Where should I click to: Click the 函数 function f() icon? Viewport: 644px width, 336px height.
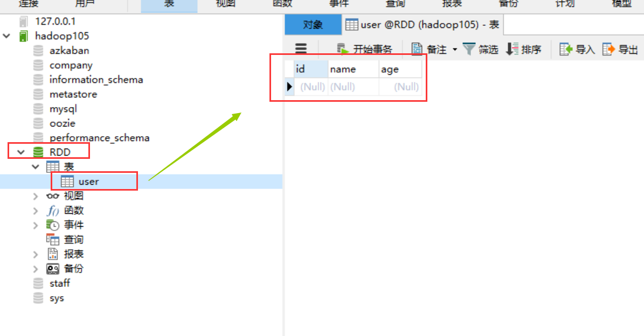point(53,211)
